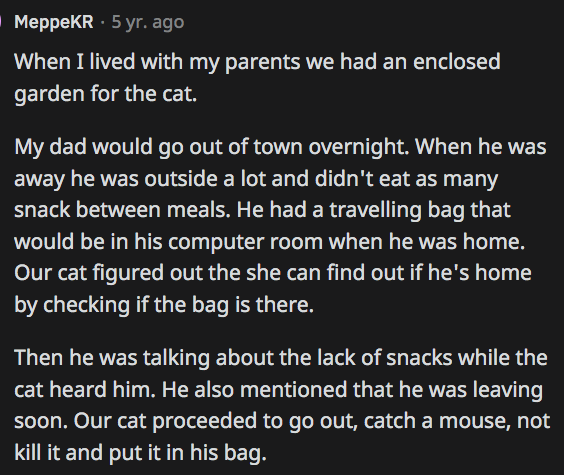The height and width of the screenshot is (475, 564).
Task: Click the final paragraph beginning 'Then he was talking'
Action: tap(282, 405)
